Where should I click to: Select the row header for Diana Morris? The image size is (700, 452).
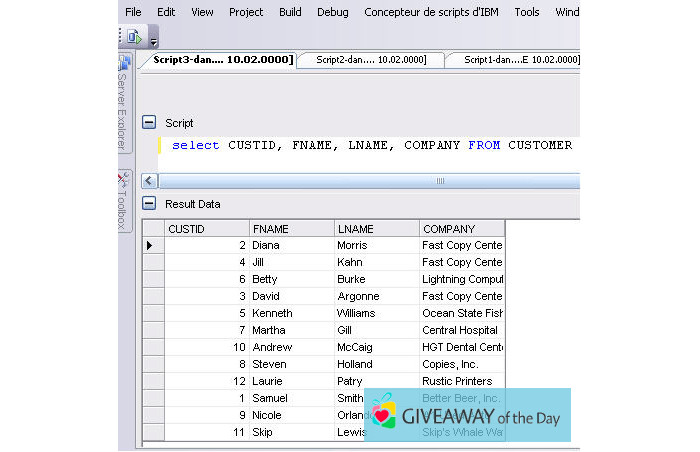coord(153,245)
